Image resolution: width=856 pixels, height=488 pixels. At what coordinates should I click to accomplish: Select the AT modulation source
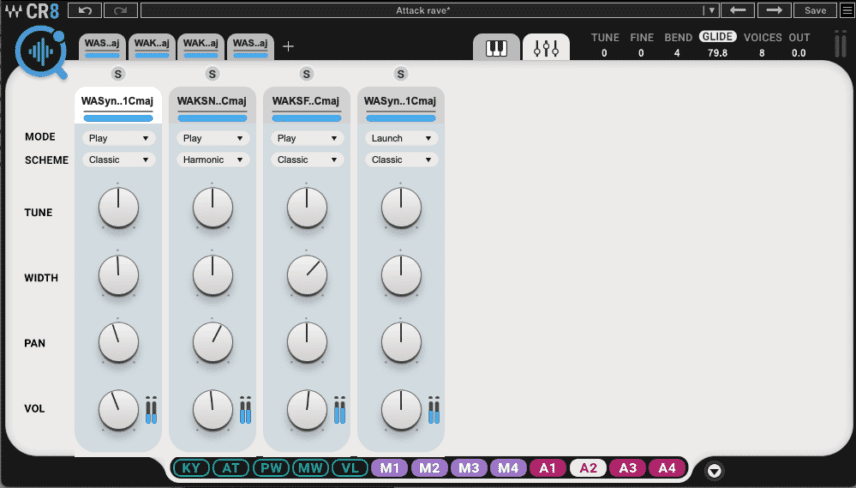point(230,468)
